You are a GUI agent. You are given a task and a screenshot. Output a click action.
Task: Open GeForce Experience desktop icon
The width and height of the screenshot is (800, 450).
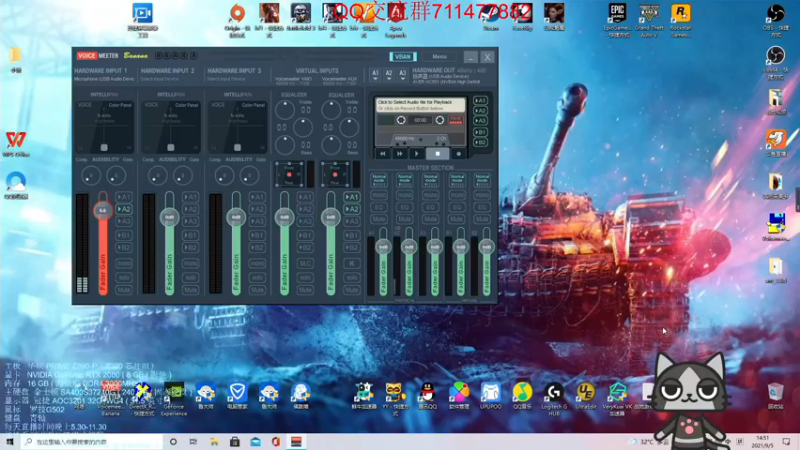pyautogui.click(x=174, y=399)
